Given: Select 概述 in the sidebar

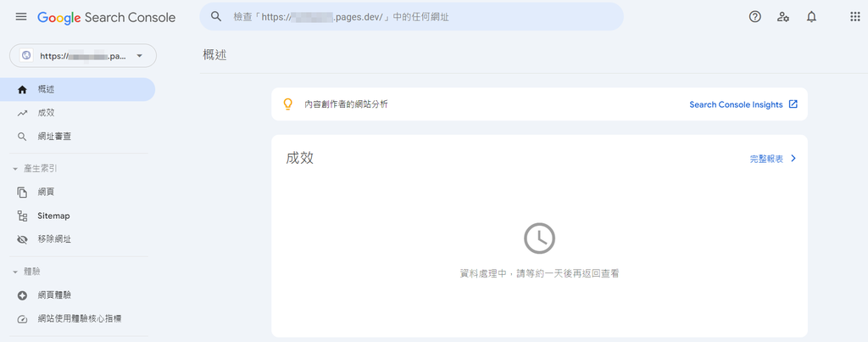Looking at the screenshot, I should pyautogui.click(x=77, y=89).
